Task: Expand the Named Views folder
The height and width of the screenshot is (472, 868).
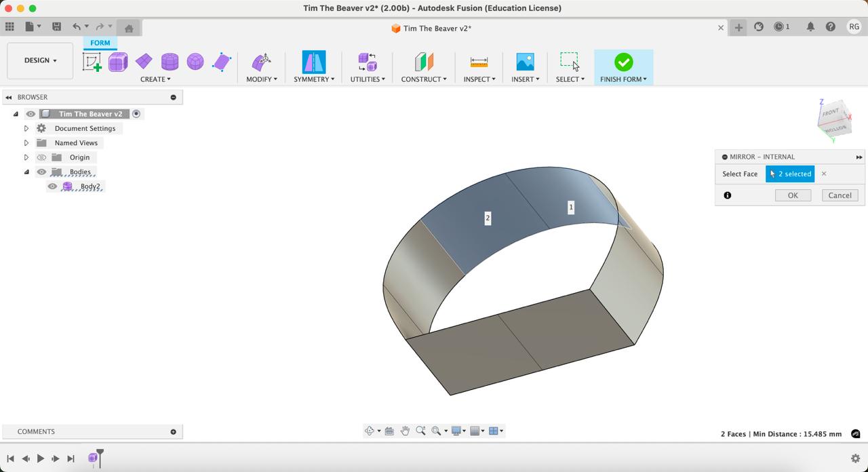Action: (26, 143)
